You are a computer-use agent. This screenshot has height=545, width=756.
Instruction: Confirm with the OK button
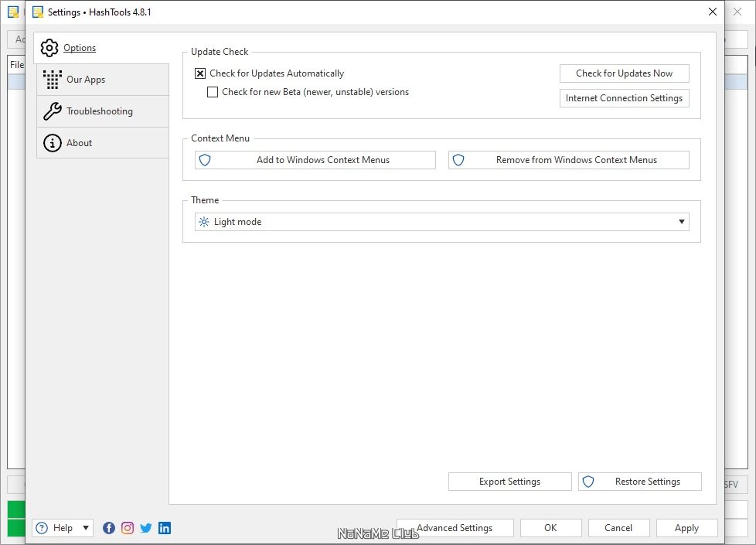pos(550,528)
